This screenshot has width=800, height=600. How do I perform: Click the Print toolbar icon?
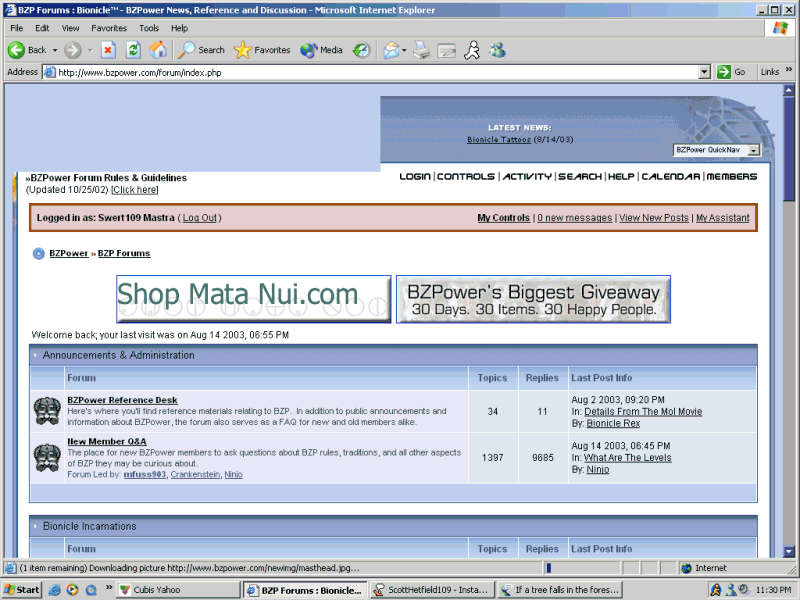[421, 50]
